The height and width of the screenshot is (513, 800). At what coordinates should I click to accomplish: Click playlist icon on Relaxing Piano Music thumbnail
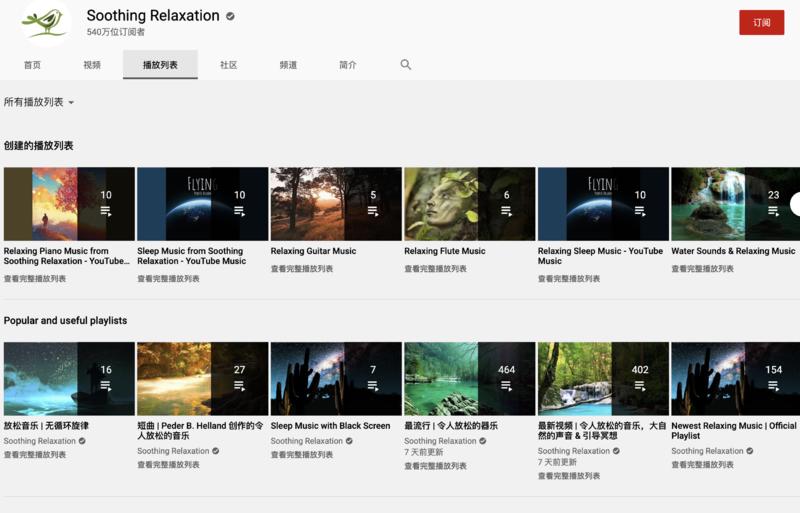click(106, 211)
